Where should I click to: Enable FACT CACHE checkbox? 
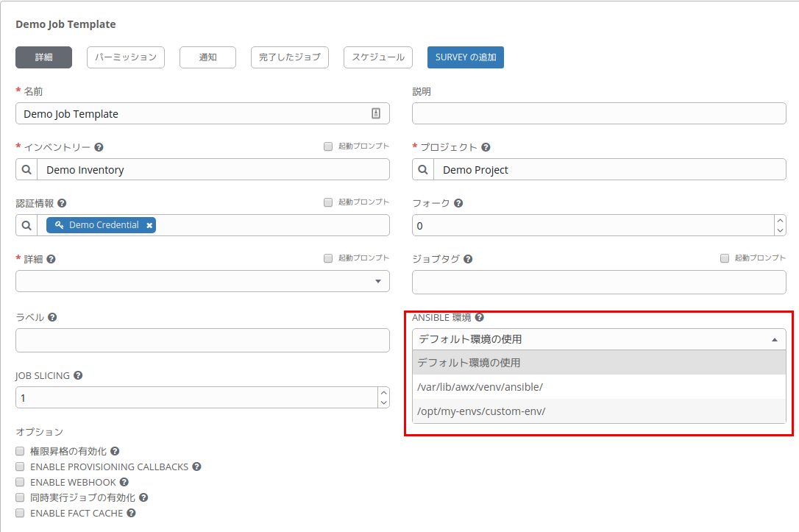20,513
